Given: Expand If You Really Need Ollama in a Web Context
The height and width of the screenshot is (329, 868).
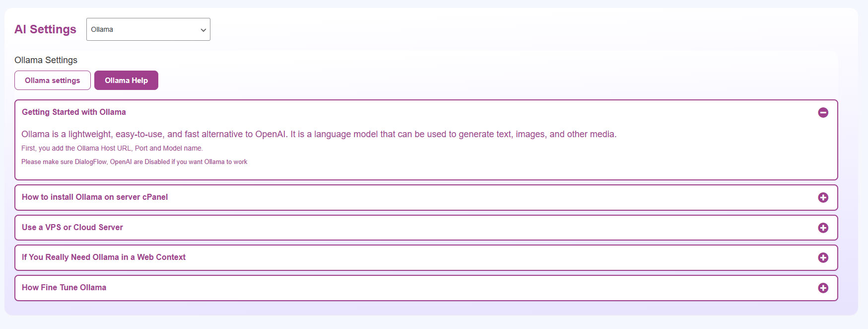Looking at the screenshot, I should pos(104,257).
